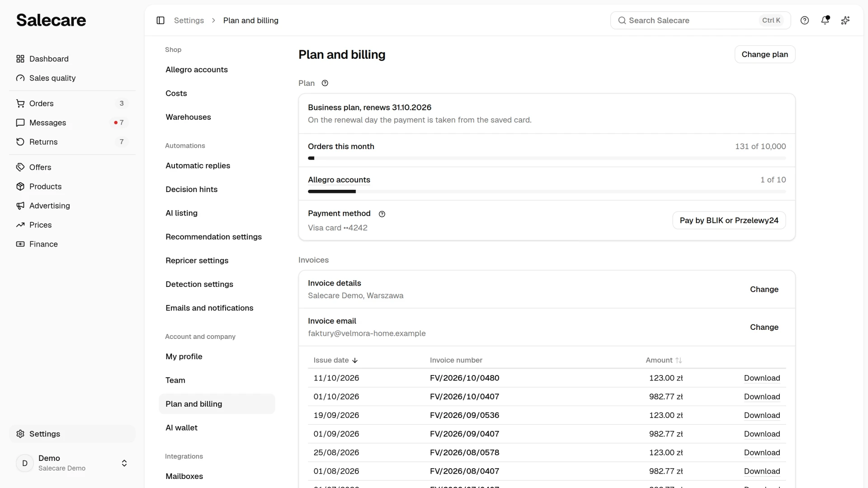
Task: Open Costs settings page
Action: [217, 94]
